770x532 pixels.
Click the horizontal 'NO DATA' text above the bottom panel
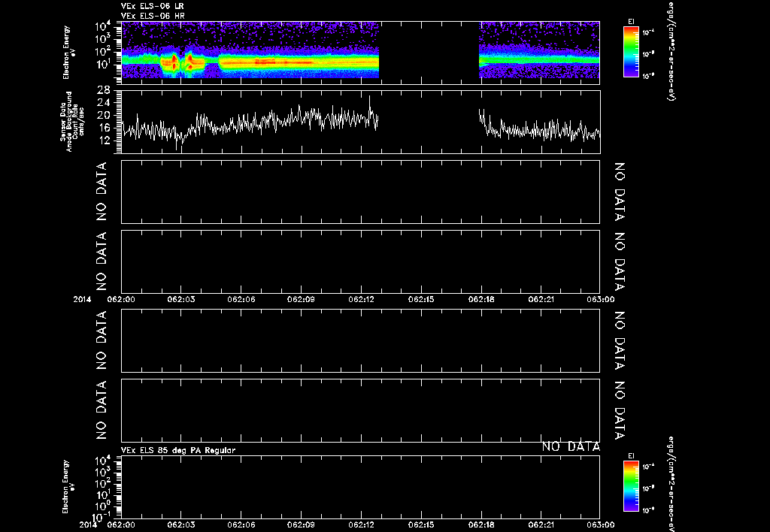(x=571, y=447)
